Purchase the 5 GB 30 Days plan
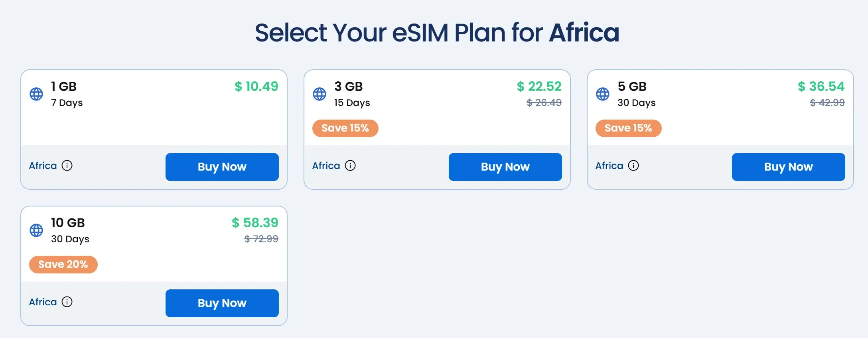The width and height of the screenshot is (868, 338). coord(788,167)
